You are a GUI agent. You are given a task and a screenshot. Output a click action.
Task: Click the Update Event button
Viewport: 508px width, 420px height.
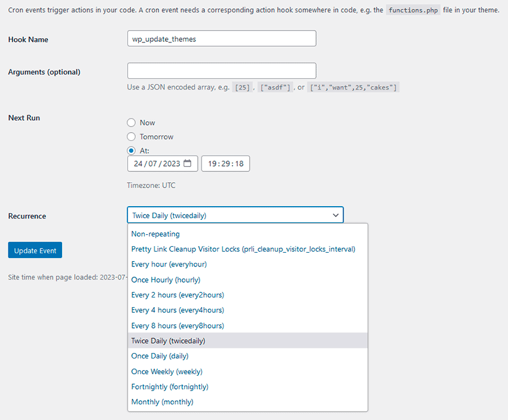click(x=35, y=250)
